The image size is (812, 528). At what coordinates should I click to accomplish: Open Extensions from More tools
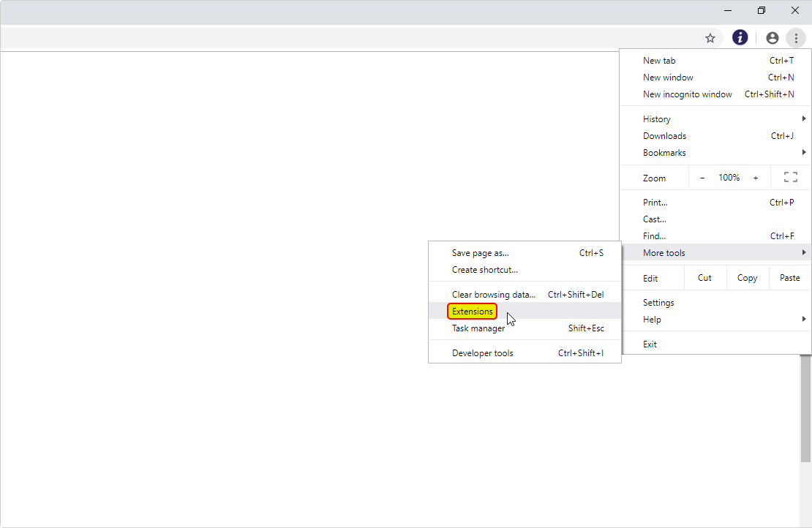click(x=473, y=312)
